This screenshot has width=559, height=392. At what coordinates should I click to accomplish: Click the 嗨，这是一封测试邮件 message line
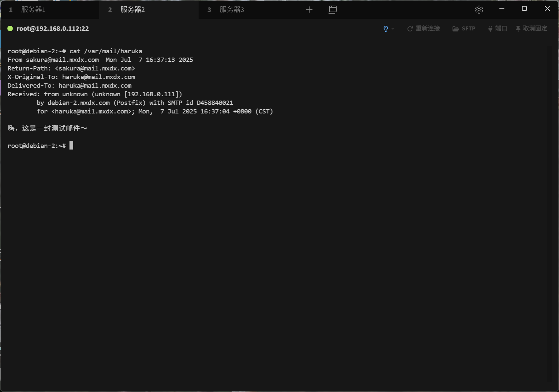click(x=47, y=128)
